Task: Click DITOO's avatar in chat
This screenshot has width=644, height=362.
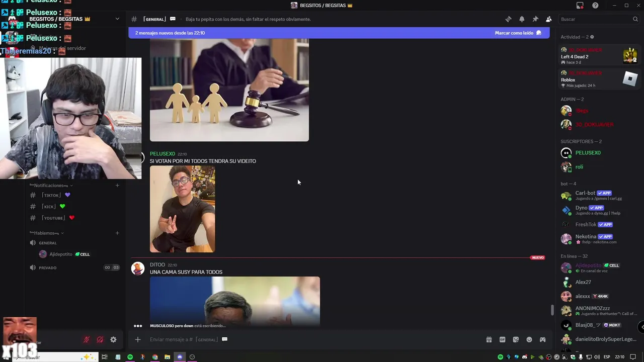Action: coord(138,268)
